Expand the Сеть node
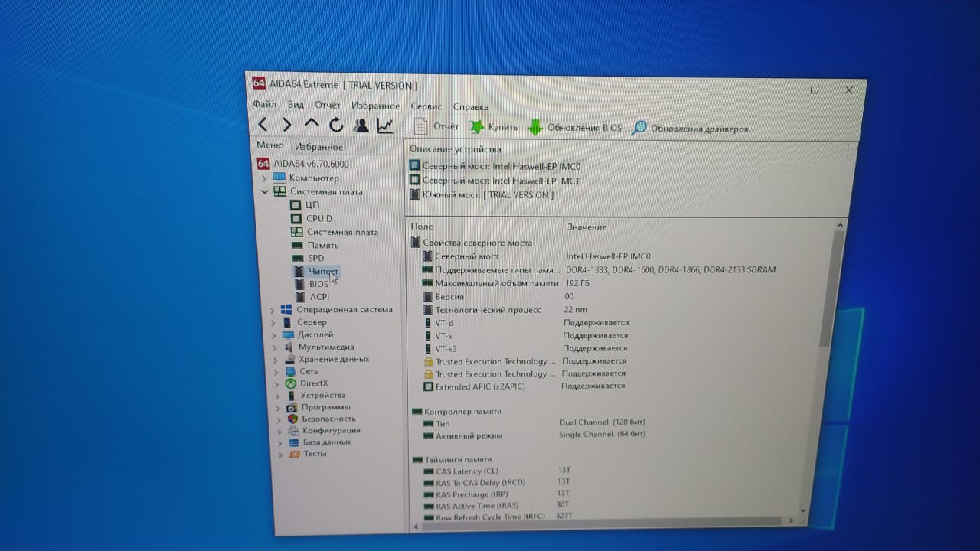 [276, 372]
